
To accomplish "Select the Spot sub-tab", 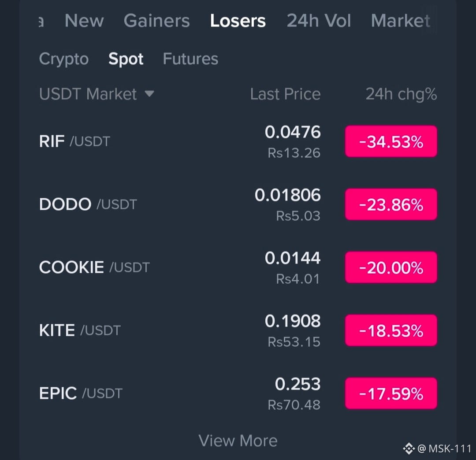I will tap(126, 59).
